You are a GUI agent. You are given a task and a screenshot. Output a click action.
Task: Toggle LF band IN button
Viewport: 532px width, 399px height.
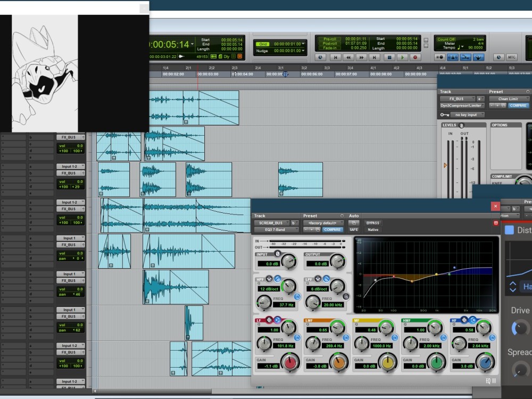(x=297, y=338)
